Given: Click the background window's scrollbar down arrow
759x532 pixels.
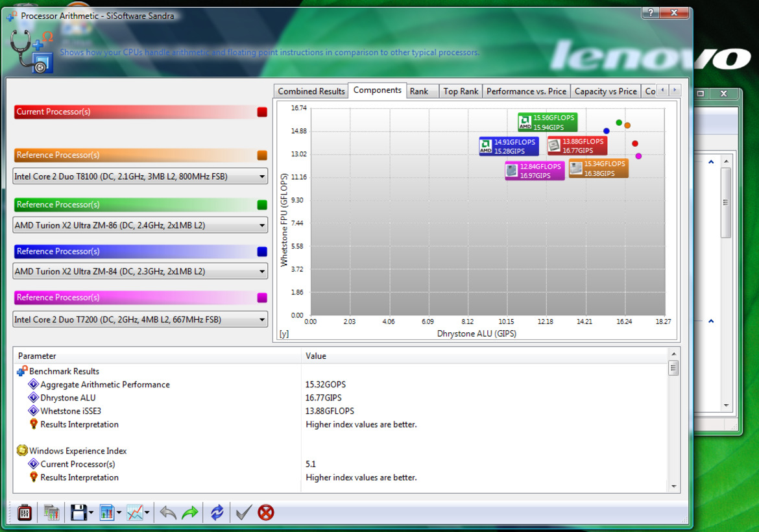Looking at the screenshot, I should click(726, 405).
